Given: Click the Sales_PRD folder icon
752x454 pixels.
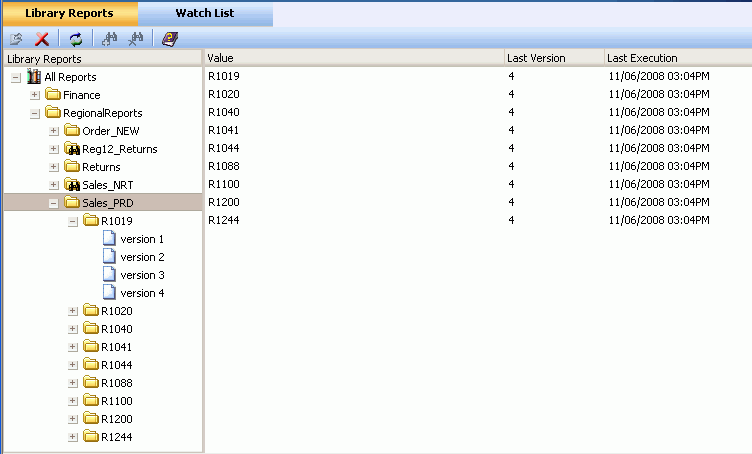Looking at the screenshot, I should pos(72,202).
